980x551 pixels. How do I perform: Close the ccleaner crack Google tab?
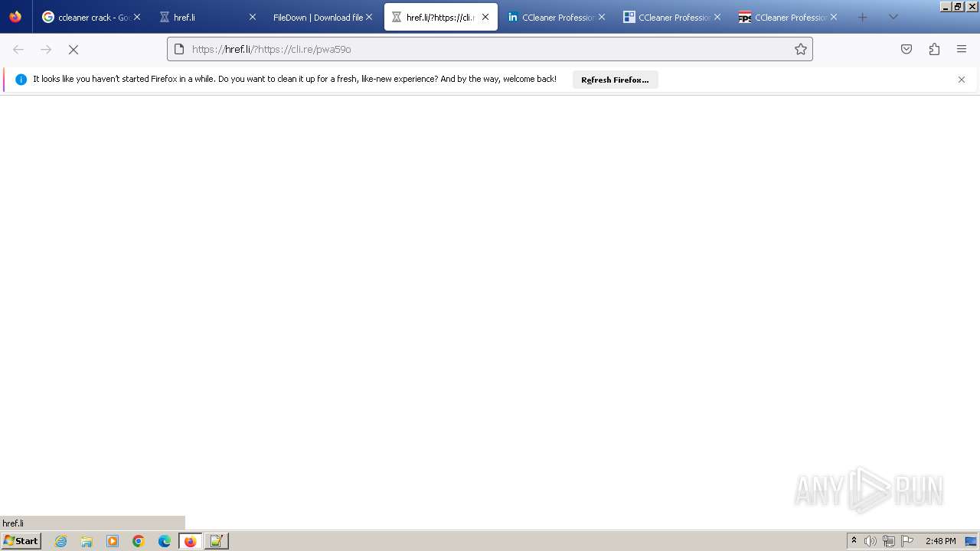click(x=137, y=17)
